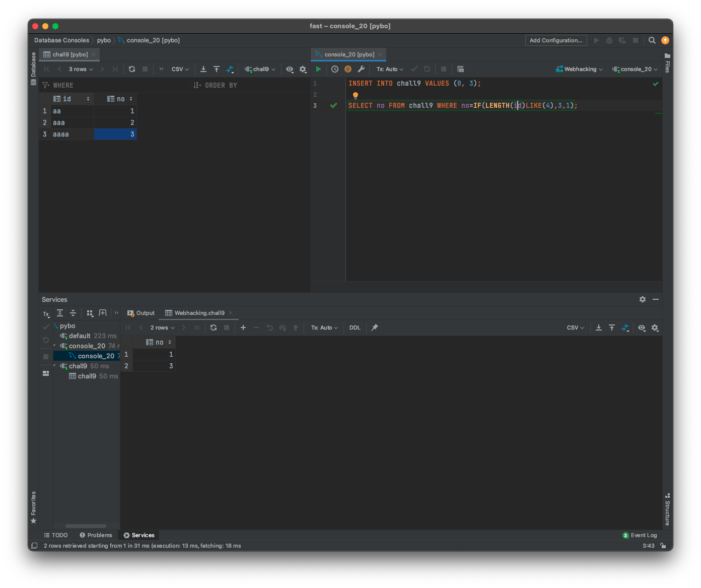Open Tx: Auto dropdown in result toolbar

[324, 328]
